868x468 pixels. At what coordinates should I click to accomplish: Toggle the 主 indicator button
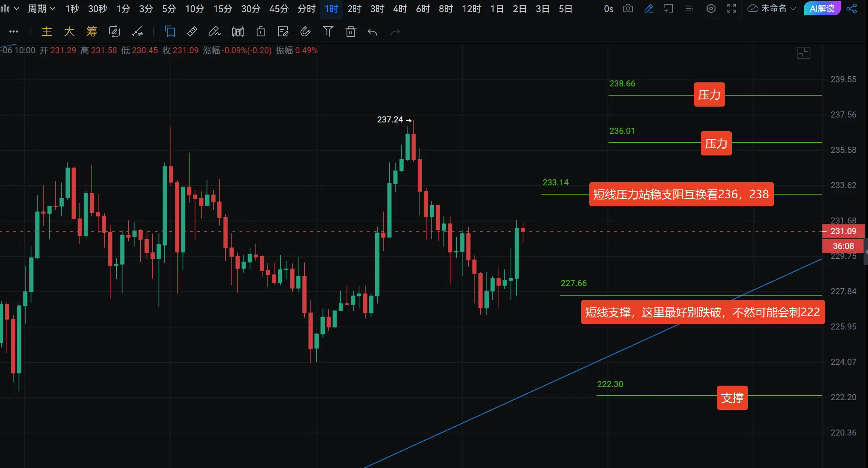47,31
